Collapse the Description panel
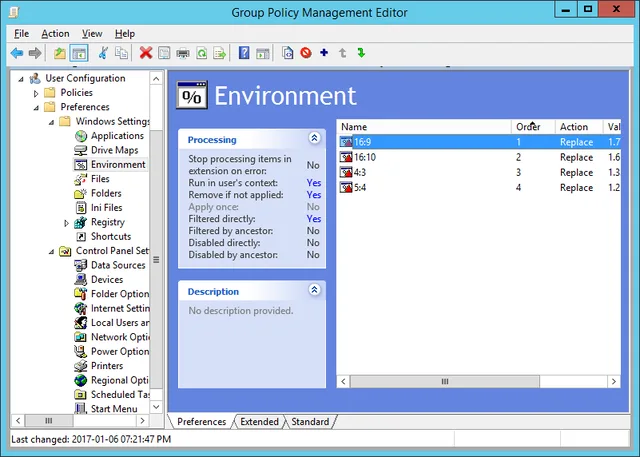 (x=314, y=290)
